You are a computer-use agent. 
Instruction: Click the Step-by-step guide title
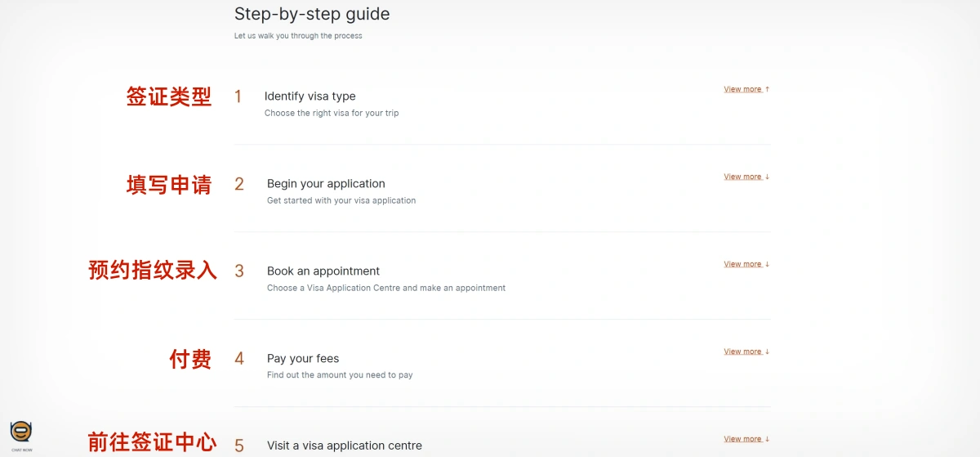click(x=312, y=14)
